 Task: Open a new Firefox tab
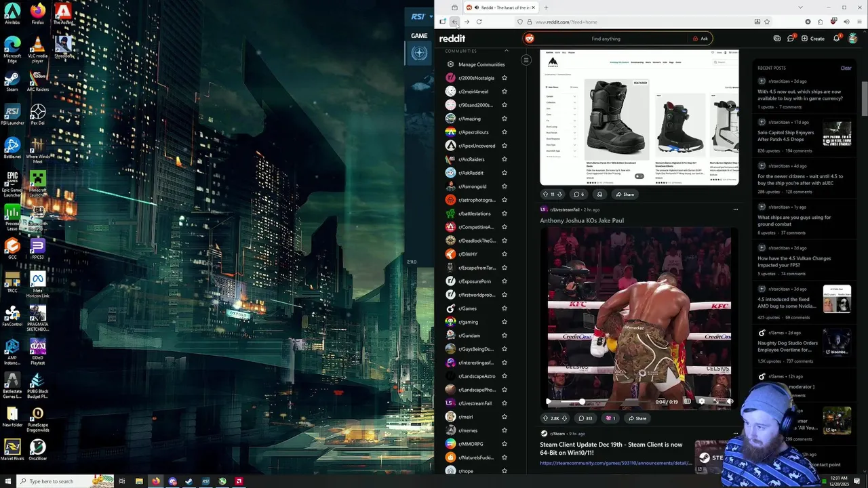pos(546,7)
